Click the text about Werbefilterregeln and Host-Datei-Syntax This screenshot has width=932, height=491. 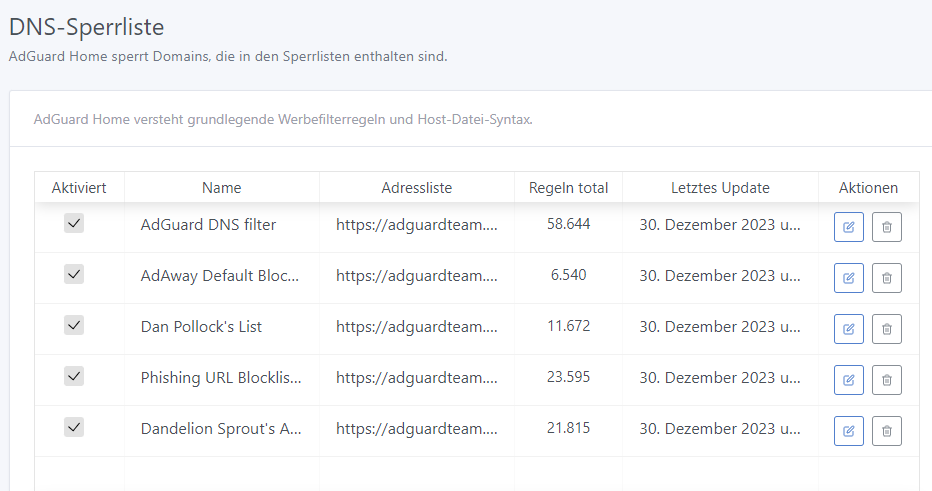point(283,119)
